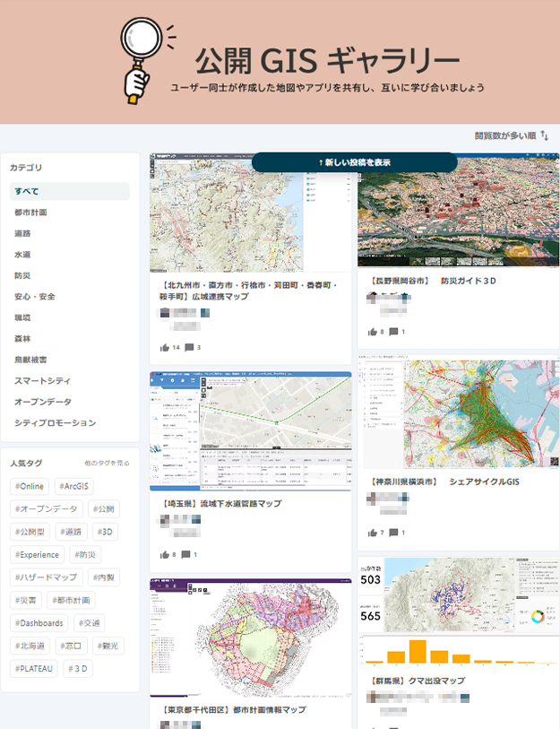Viewport: 560px width, 729px height.
Task: Show new posts via 新しい投稿を表示 button
Action: point(355,162)
